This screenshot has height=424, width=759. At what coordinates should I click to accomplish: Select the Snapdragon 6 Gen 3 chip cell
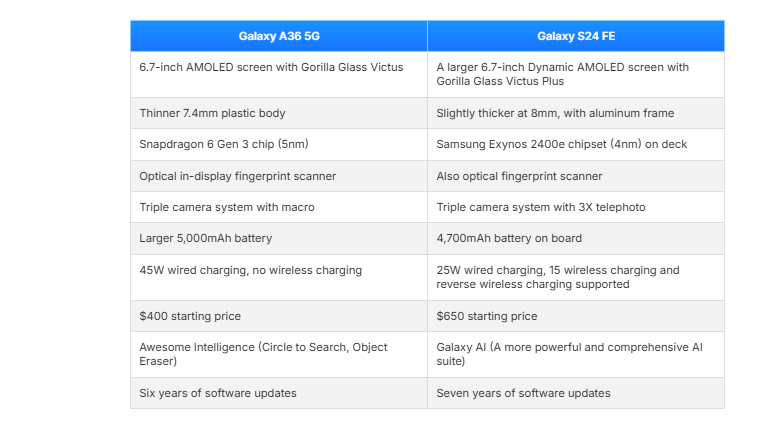click(279, 144)
